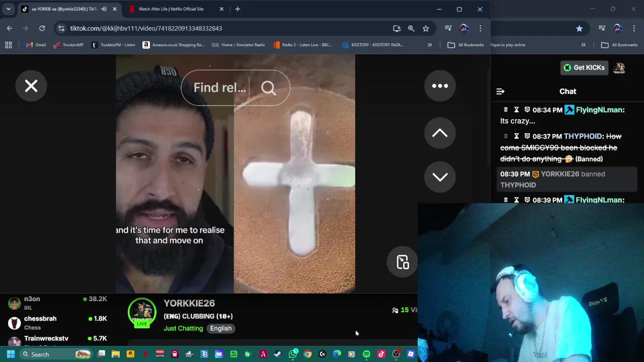This screenshot has width=644, height=362.
Task: Install app icon in address bar
Action: click(396, 28)
